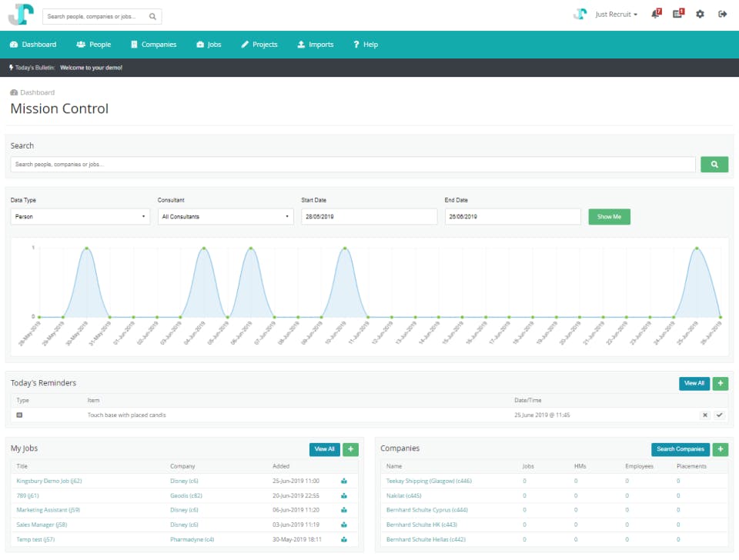Open the Imports menu item
This screenshot has height=560, width=739.
click(x=316, y=45)
